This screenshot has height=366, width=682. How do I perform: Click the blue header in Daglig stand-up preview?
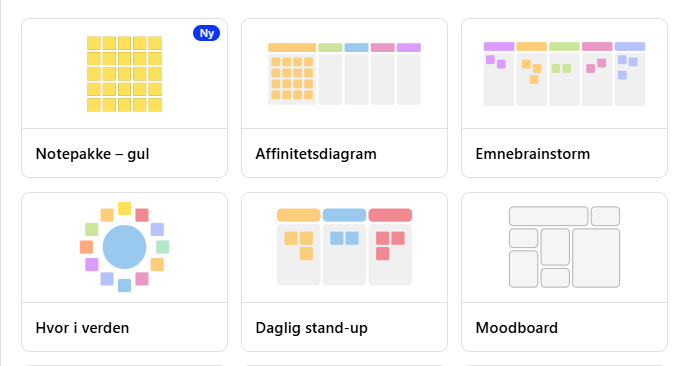pos(344,215)
